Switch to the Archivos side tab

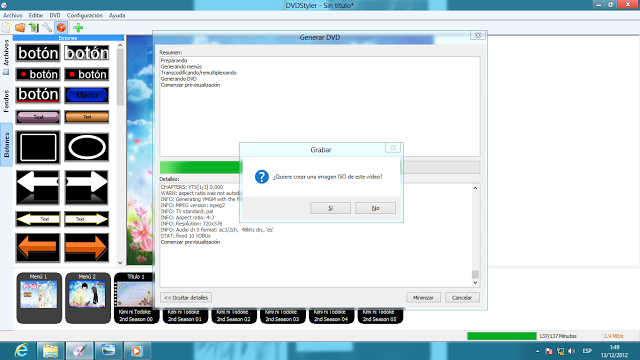6,57
